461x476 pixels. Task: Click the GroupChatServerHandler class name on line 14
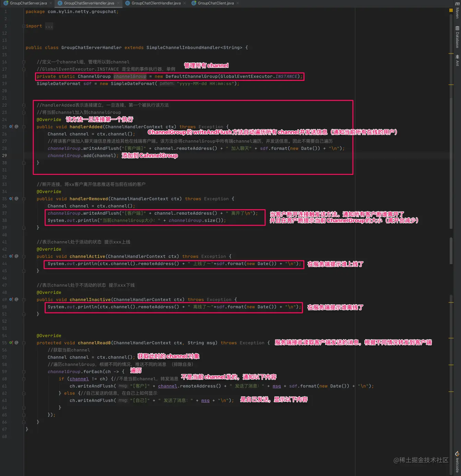(91, 48)
